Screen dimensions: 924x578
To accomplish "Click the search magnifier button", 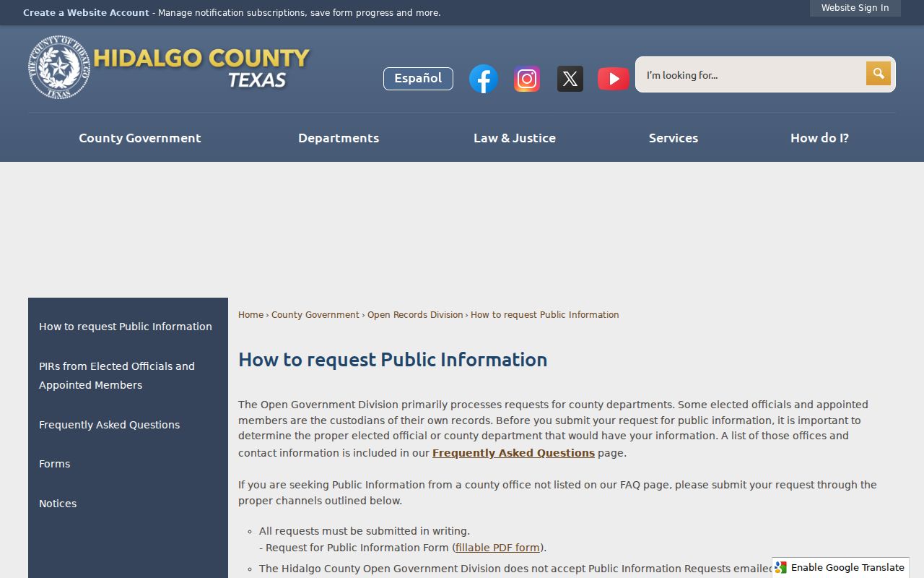I will point(879,74).
